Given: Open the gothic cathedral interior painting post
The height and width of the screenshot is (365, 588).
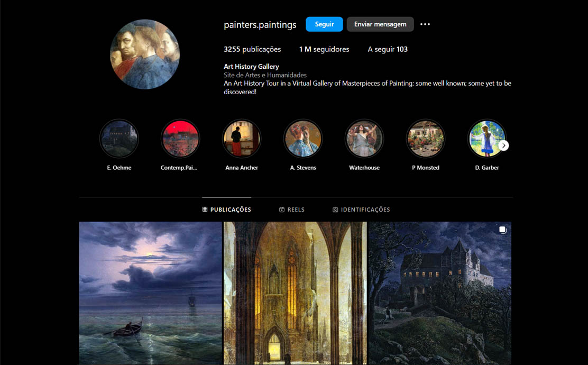Looking at the screenshot, I should tap(295, 293).
